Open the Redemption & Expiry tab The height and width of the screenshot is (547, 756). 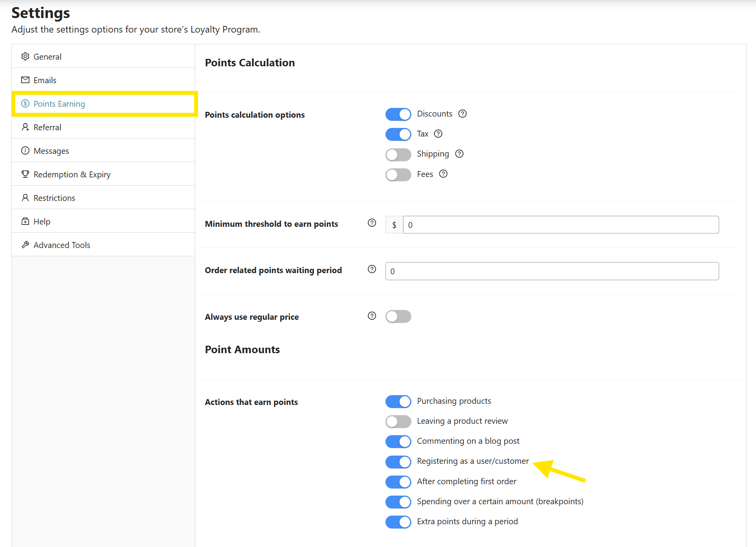tap(104, 174)
